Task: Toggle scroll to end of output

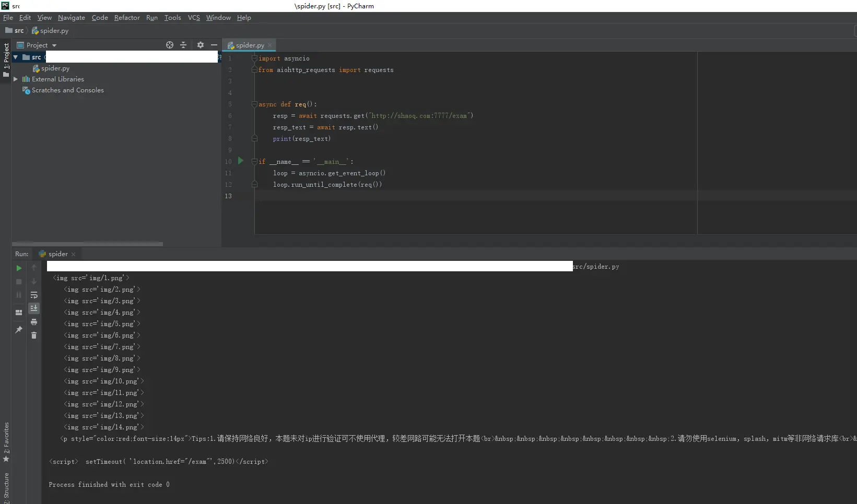Action: (34, 308)
